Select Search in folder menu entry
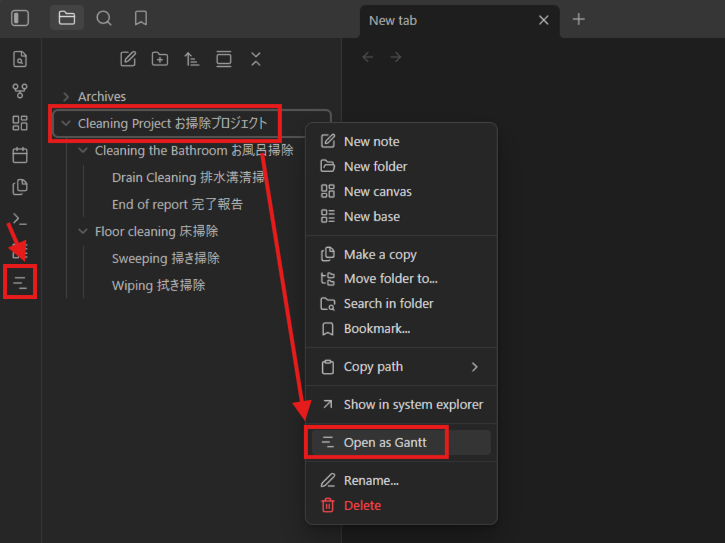The height and width of the screenshot is (543, 725). coord(401,303)
